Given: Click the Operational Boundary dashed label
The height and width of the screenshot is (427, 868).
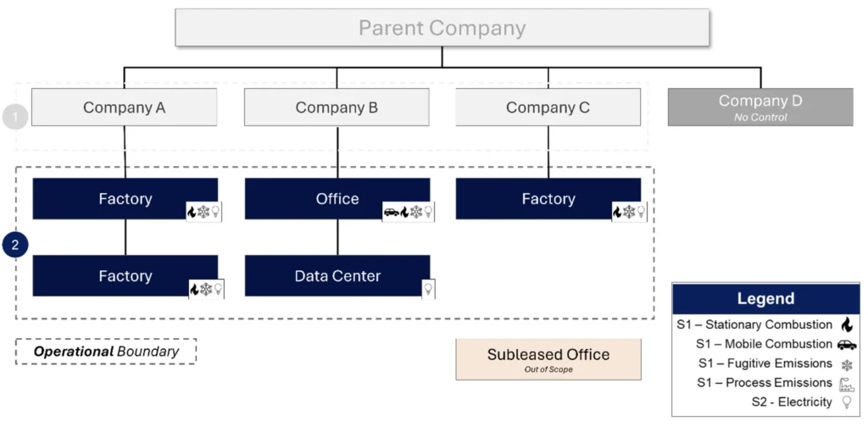Looking at the screenshot, I should [106, 352].
